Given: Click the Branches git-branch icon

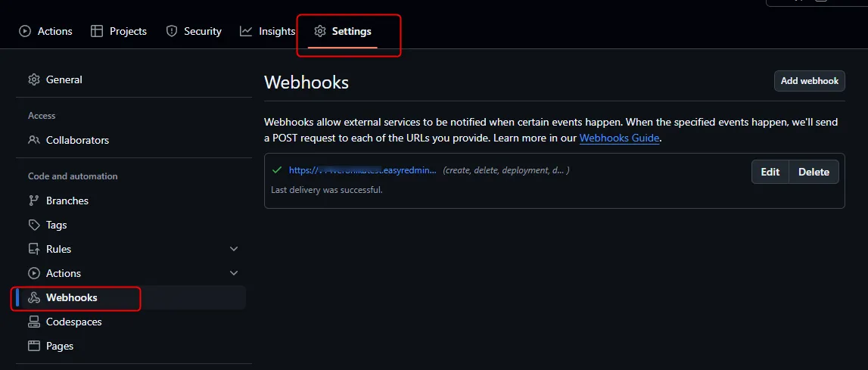Looking at the screenshot, I should tap(33, 201).
